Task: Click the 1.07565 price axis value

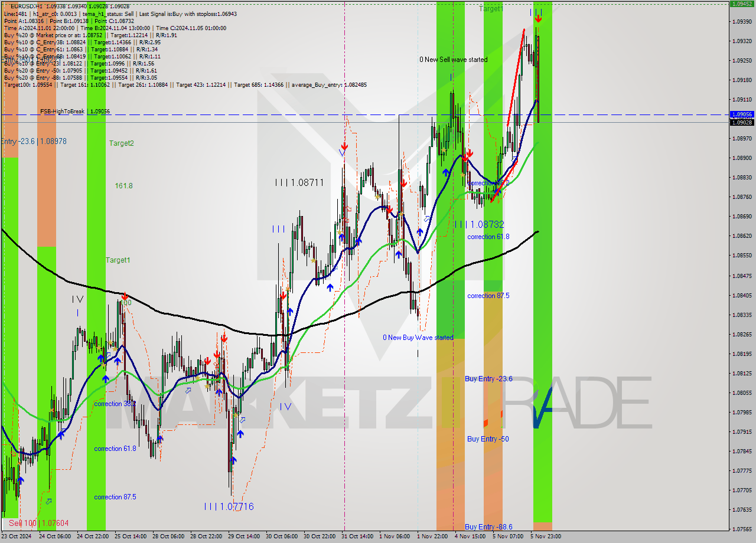Action: pos(742,528)
